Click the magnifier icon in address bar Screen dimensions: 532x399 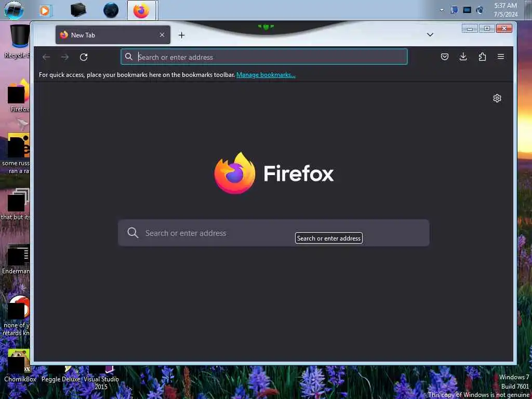point(129,57)
